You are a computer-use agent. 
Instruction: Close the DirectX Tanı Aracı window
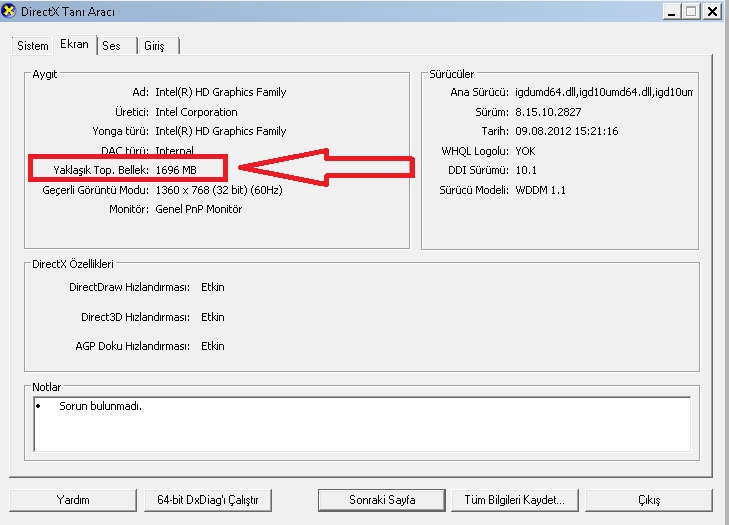pyautogui.click(x=712, y=11)
